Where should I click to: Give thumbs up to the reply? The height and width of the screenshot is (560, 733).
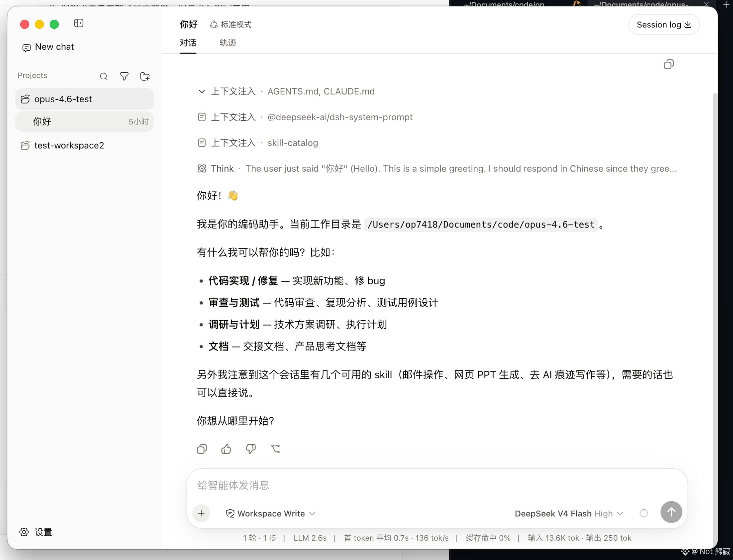pyautogui.click(x=226, y=449)
